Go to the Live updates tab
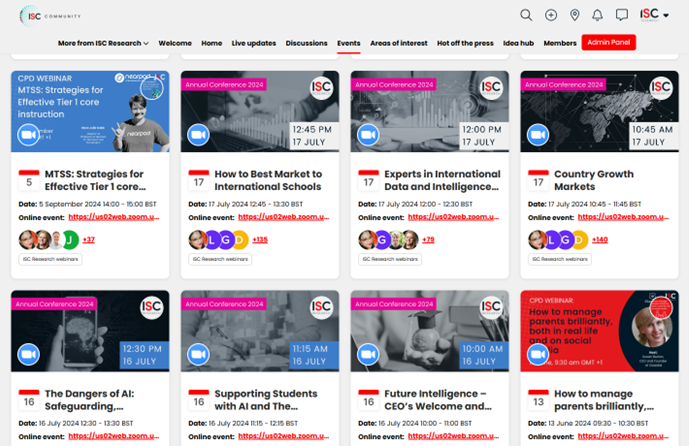 point(254,43)
